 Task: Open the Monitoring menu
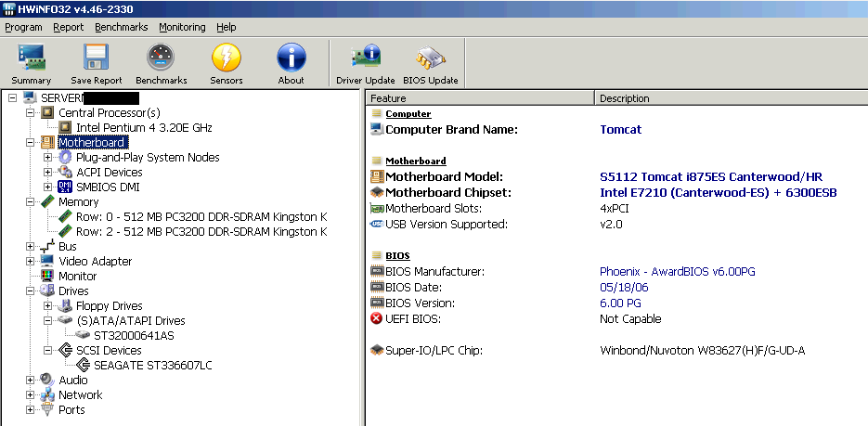(182, 27)
